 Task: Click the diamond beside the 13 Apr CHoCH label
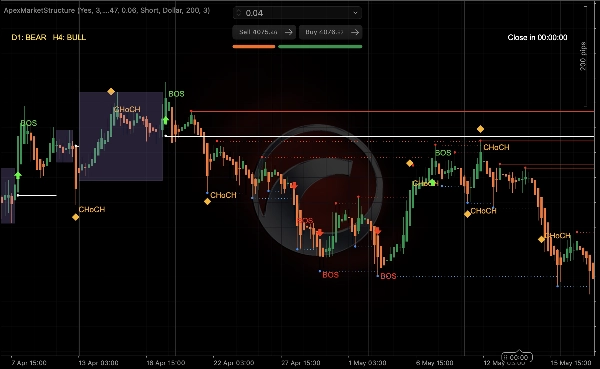(x=75, y=217)
